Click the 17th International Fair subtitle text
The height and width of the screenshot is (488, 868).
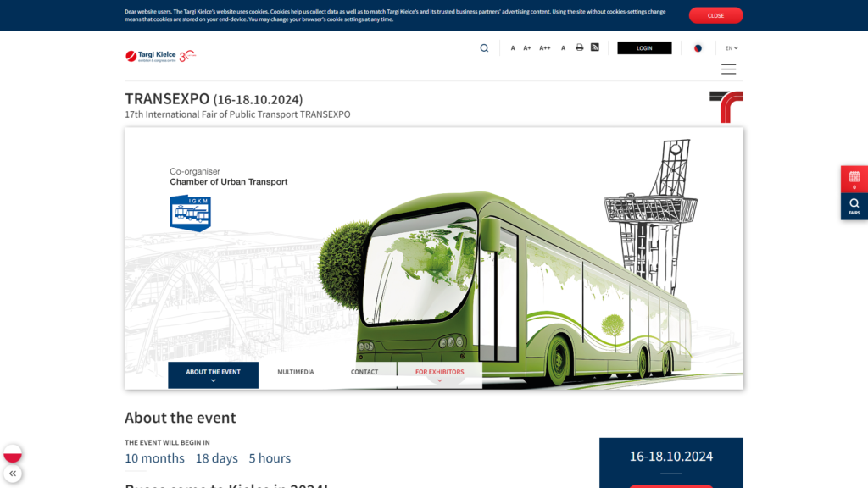click(x=237, y=114)
